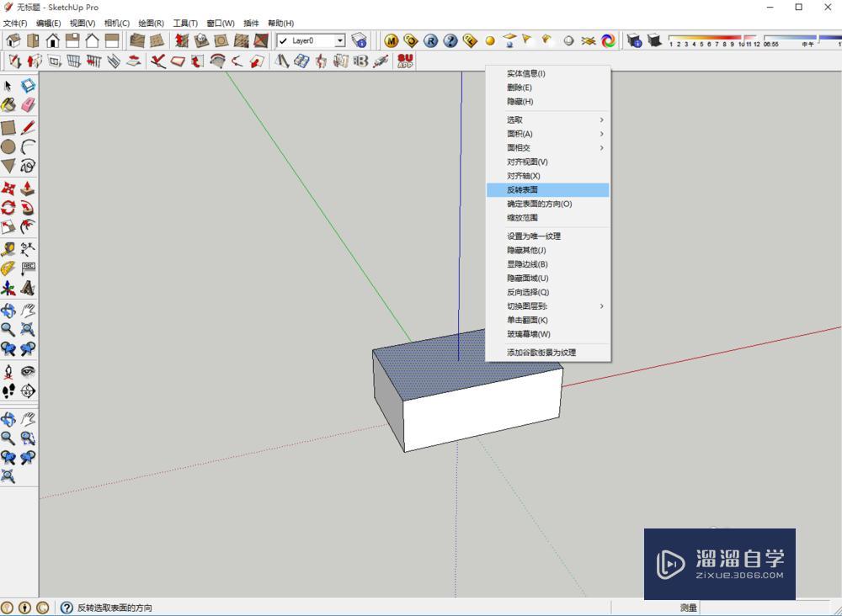The width and height of the screenshot is (842, 616).
Task: Choose the red pencil Line tool
Action: pos(28,128)
